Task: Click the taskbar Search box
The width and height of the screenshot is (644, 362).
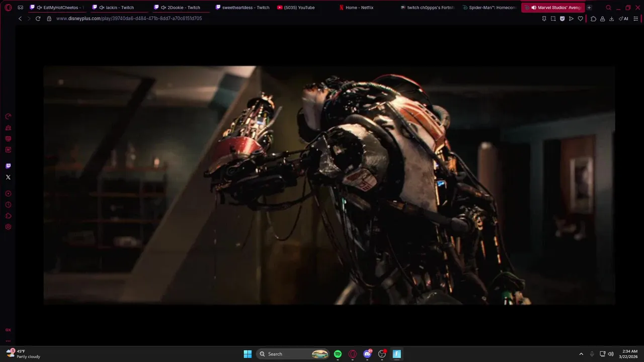Action: [293, 354]
